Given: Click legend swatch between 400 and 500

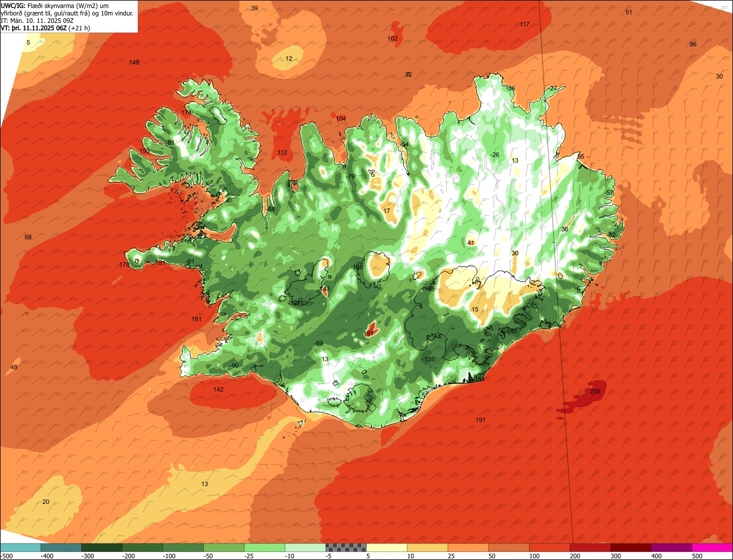Looking at the screenshot, I should (671, 547).
